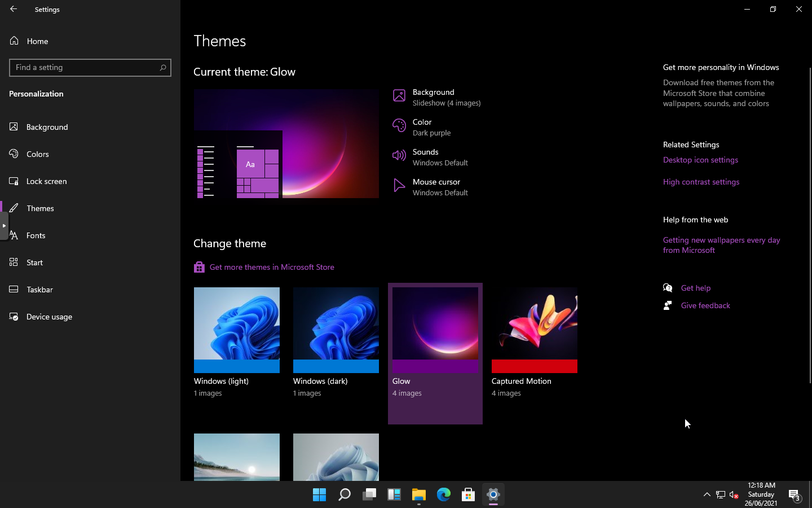Open File Explorer from the taskbar

pyautogui.click(x=418, y=494)
